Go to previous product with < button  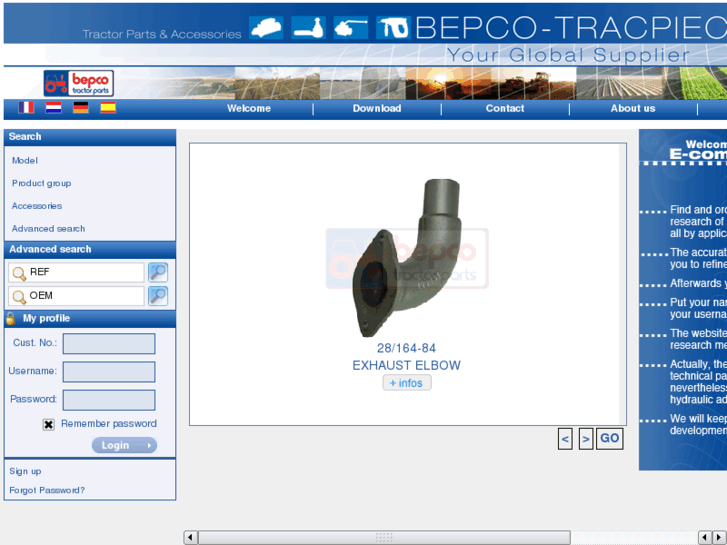(x=565, y=439)
